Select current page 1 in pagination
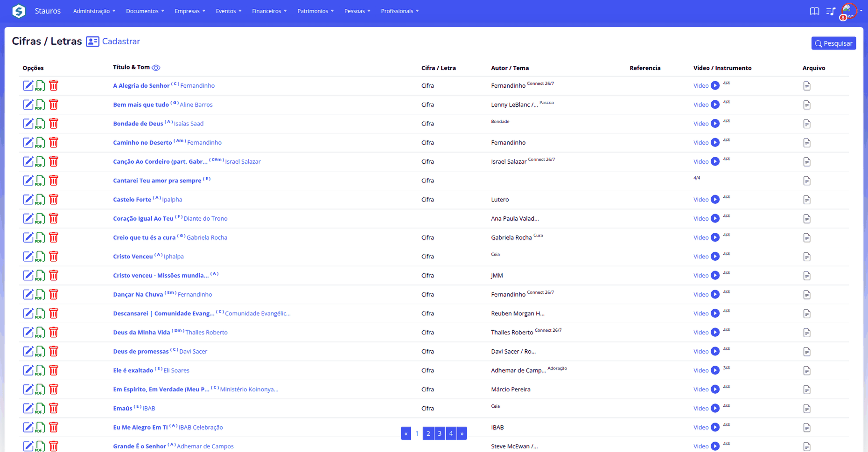868x452 pixels. (x=417, y=433)
